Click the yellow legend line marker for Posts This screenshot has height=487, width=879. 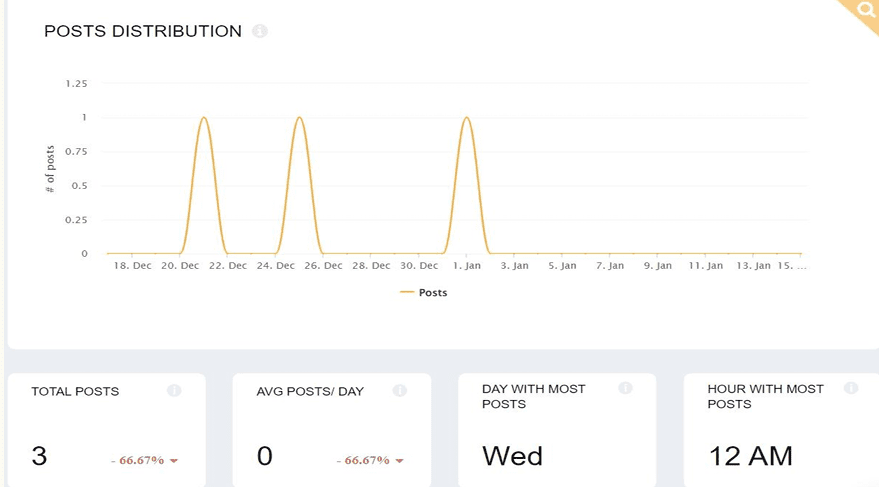(407, 293)
